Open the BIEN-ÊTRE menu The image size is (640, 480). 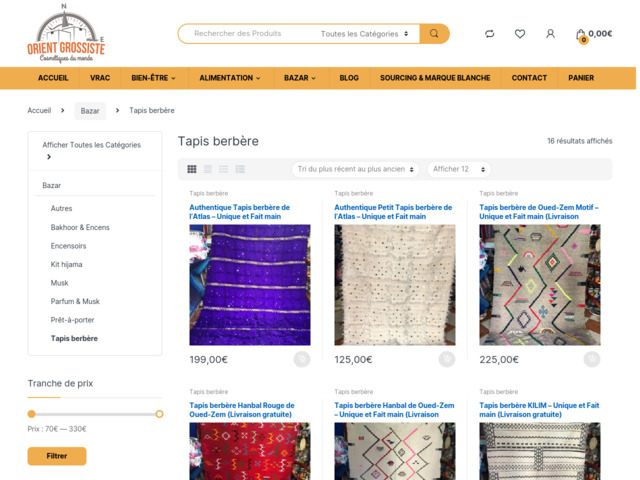[x=154, y=78]
